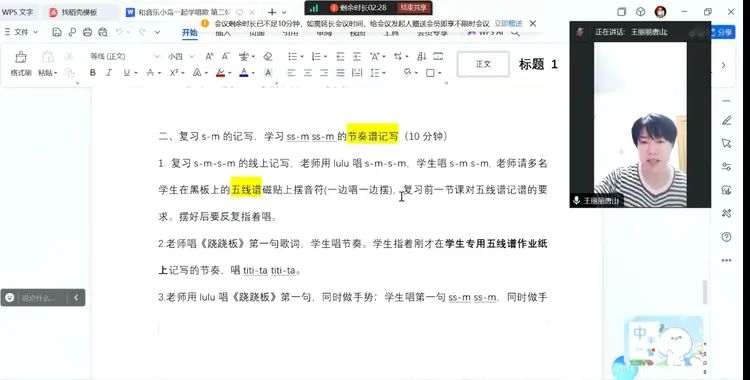Viewport: 750px width, 380px height.
Task: Click the help question mark sidebar icon
Action: pyautogui.click(x=727, y=237)
